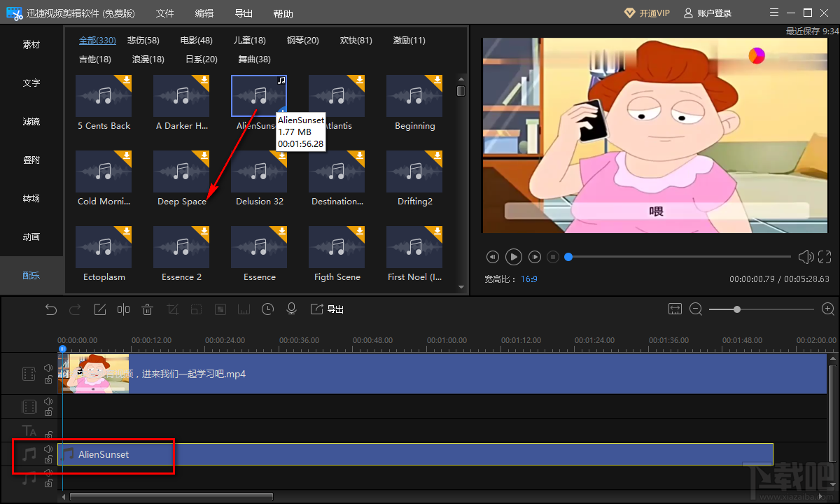Open the 转场 transitions sidebar tab

31,199
